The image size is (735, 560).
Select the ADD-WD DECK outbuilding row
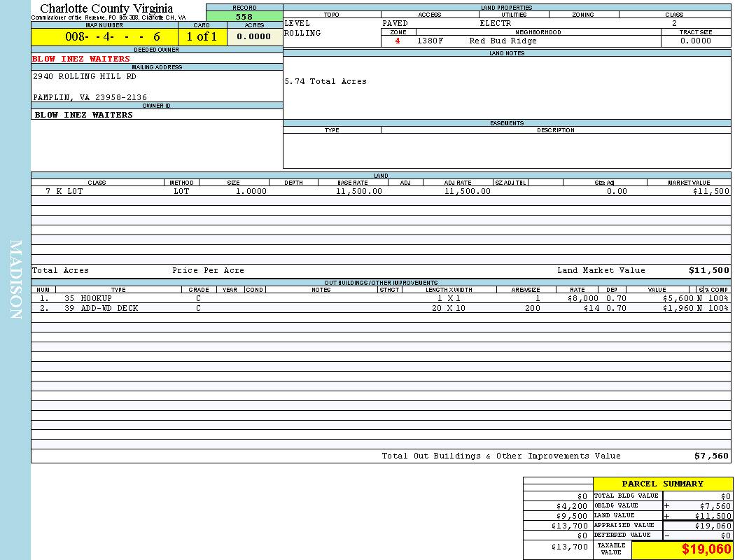(101, 308)
